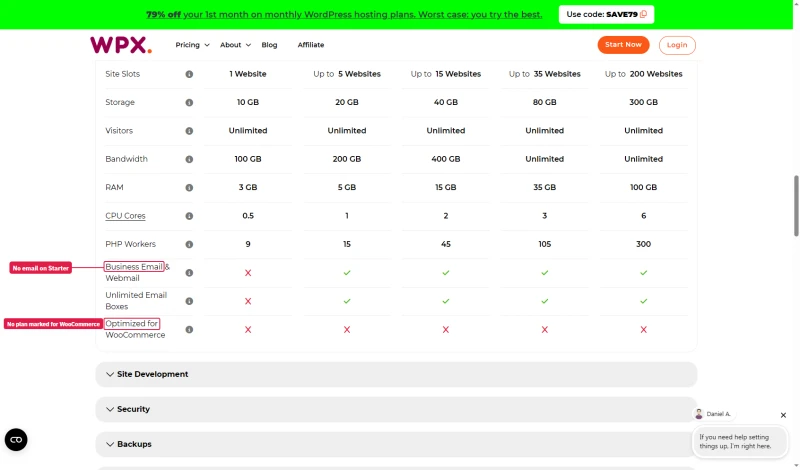Click the WPX logo

click(121, 45)
